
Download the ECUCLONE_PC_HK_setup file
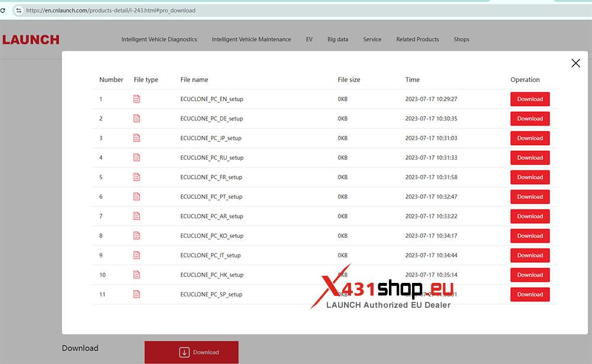[530, 275]
